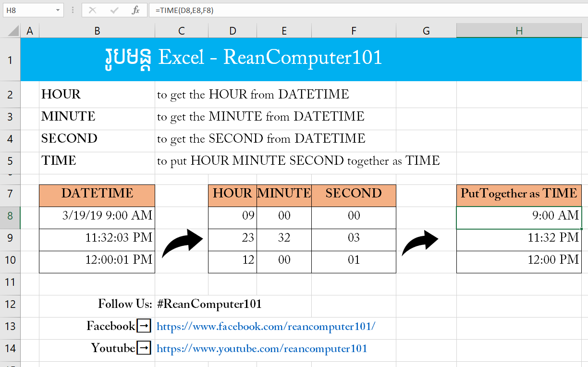The image size is (588, 367).
Task: Open the Youtube reancomputer101 hyperlink
Action: pos(262,349)
